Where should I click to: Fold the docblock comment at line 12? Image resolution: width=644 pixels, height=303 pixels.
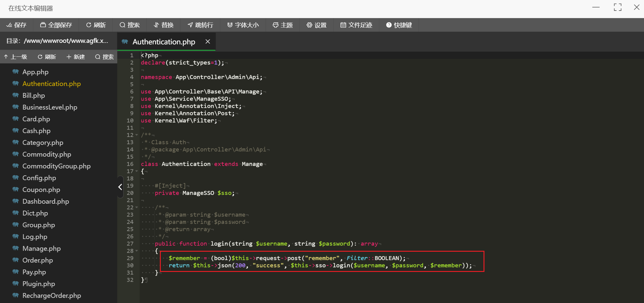[x=137, y=135]
